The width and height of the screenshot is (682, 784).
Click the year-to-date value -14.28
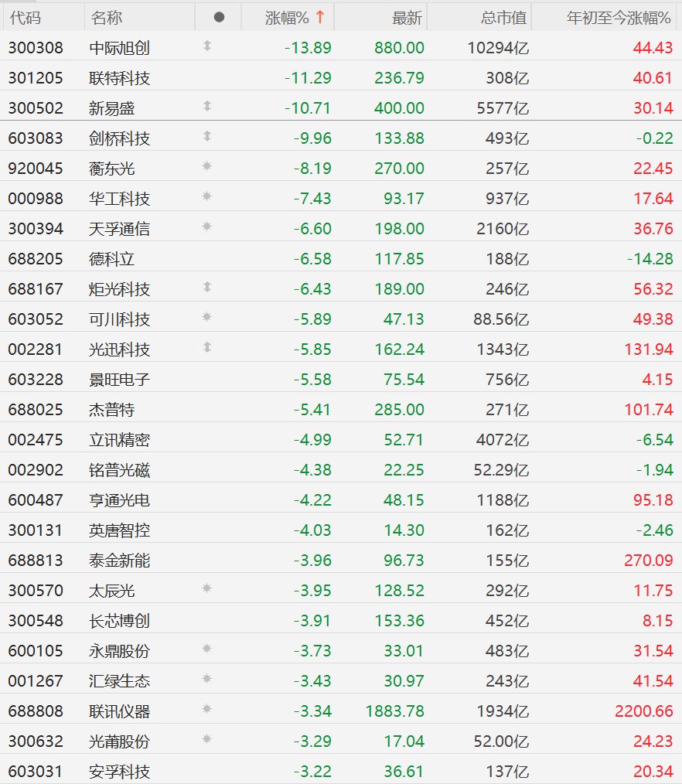point(650,259)
